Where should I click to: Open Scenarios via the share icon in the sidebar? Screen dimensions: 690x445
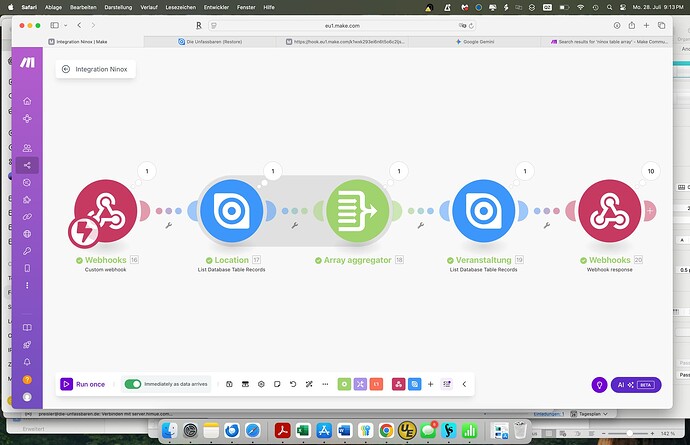[x=27, y=165]
